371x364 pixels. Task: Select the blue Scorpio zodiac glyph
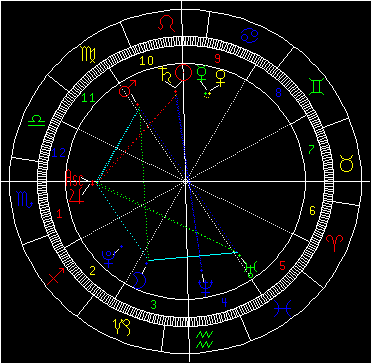coord(25,200)
